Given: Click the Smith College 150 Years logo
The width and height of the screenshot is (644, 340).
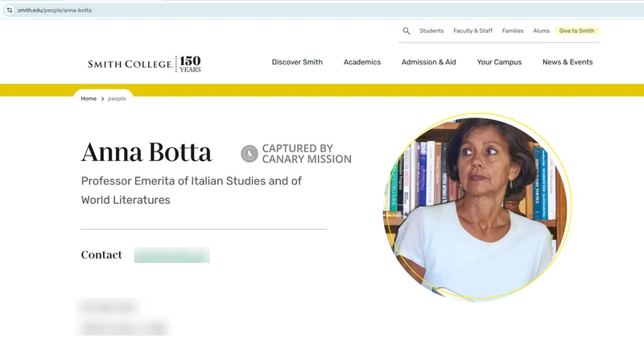Looking at the screenshot, I should pyautogui.click(x=144, y=64).
